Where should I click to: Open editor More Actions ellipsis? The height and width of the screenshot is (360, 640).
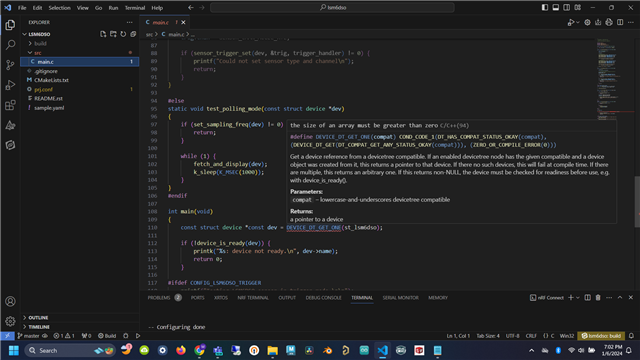click(x=631, y=22)
